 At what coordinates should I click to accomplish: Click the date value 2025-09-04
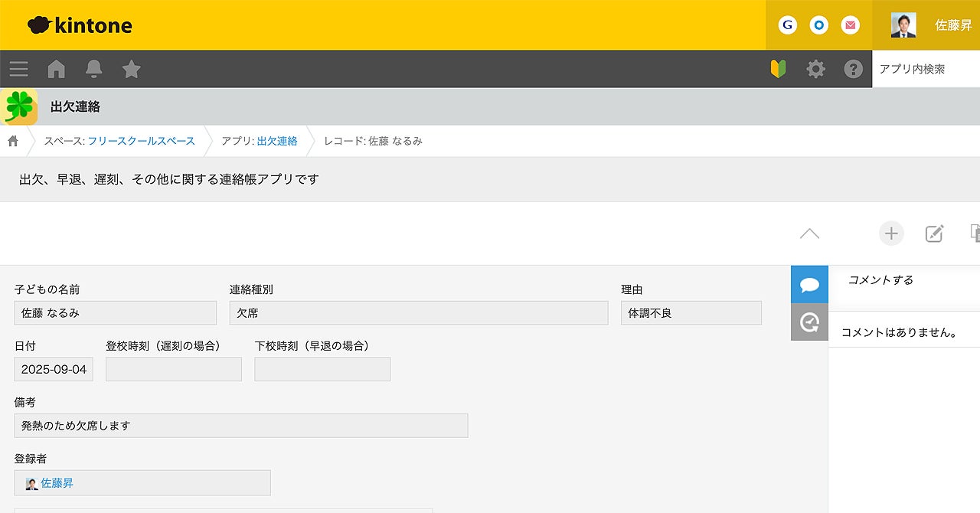(x=54, y=369)
